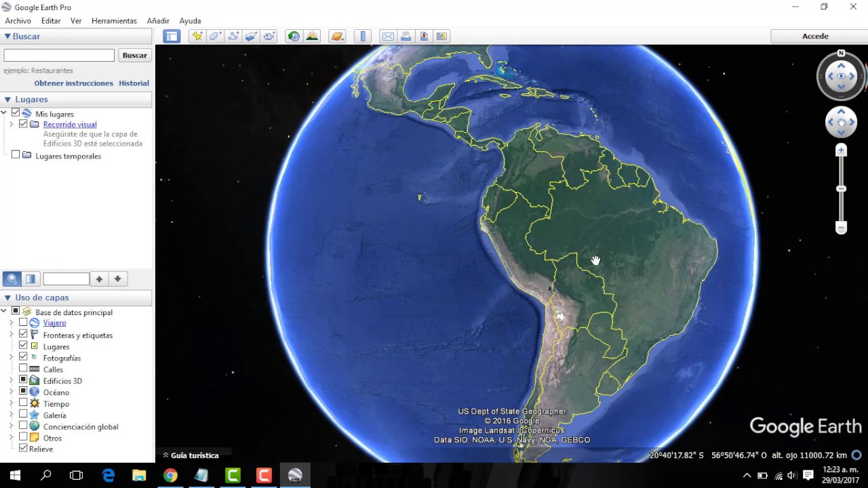Image resolution: width=868 pixels, height=488 pixels.
Task: Uncheck the Recorrido visual checkbox
Action: tap(23, 124)
